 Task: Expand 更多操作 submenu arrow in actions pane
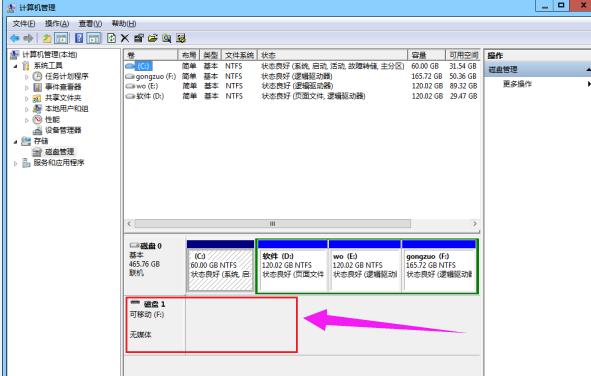(x=588, y=84)
